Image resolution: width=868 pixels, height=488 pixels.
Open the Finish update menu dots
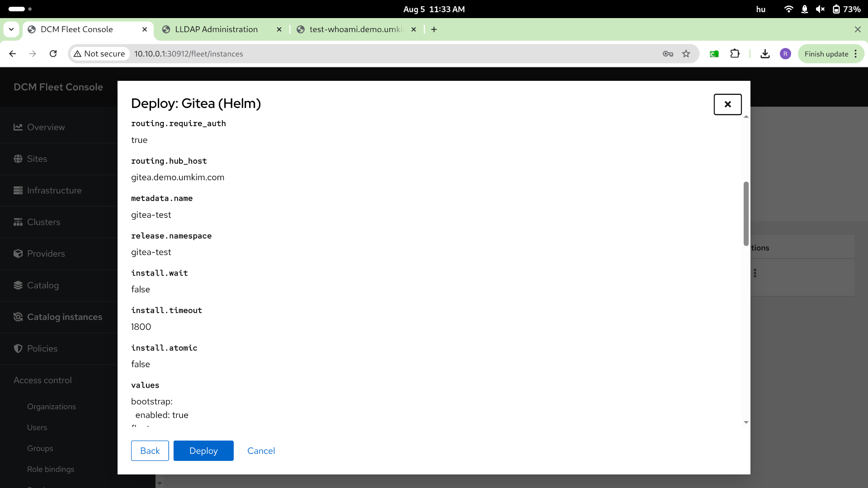[856, 54]
